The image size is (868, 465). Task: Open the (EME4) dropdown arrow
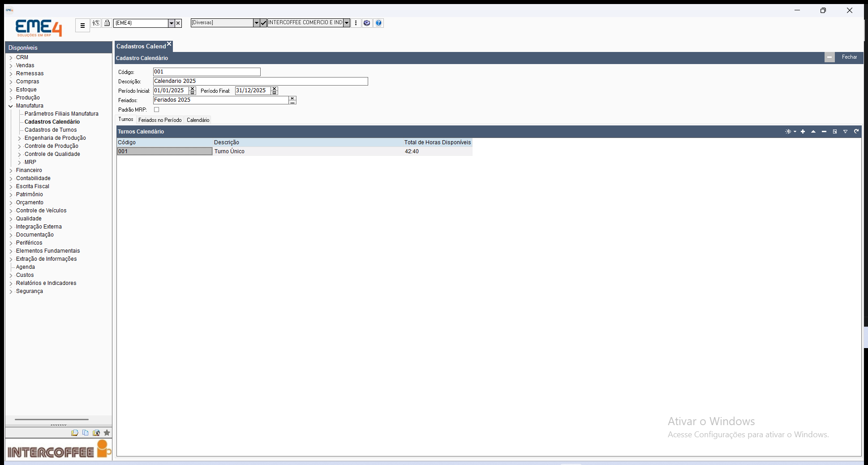tap(171, 23)
